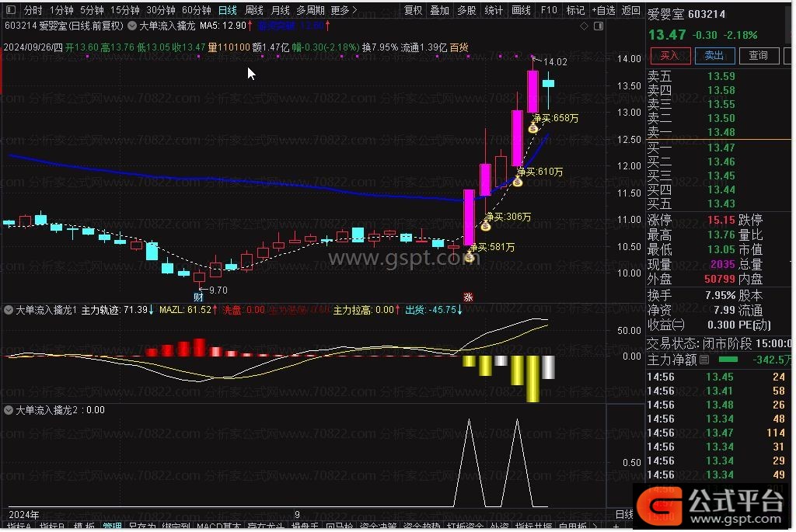Select the 外资 bottom tab
Viewport: 796px width, 532px height.
(x=500, y=527)
